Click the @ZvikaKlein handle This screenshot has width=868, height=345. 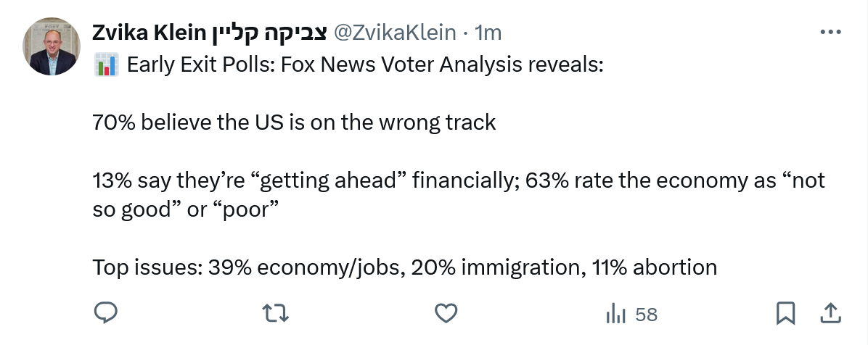[395, 33]
